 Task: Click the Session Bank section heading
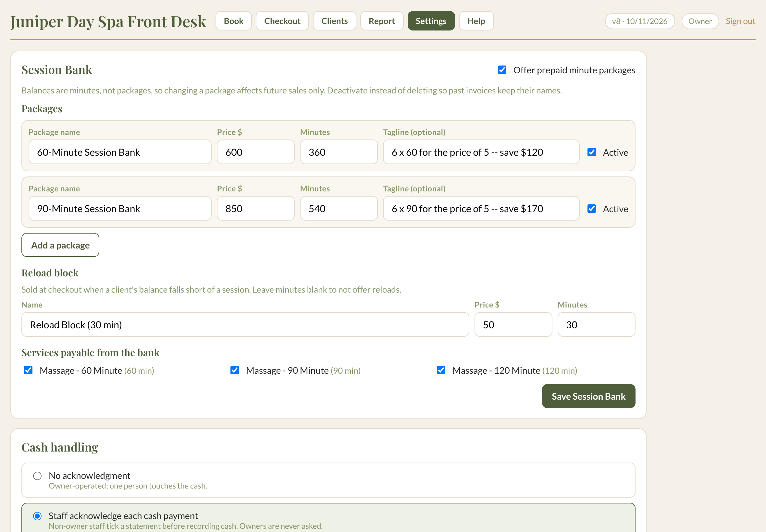[x=57, y=70]
